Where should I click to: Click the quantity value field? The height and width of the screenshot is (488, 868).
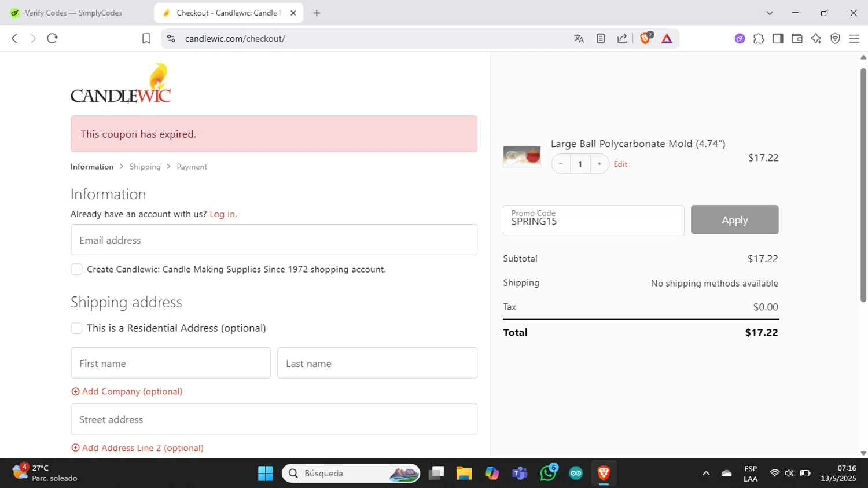point(580,164)
